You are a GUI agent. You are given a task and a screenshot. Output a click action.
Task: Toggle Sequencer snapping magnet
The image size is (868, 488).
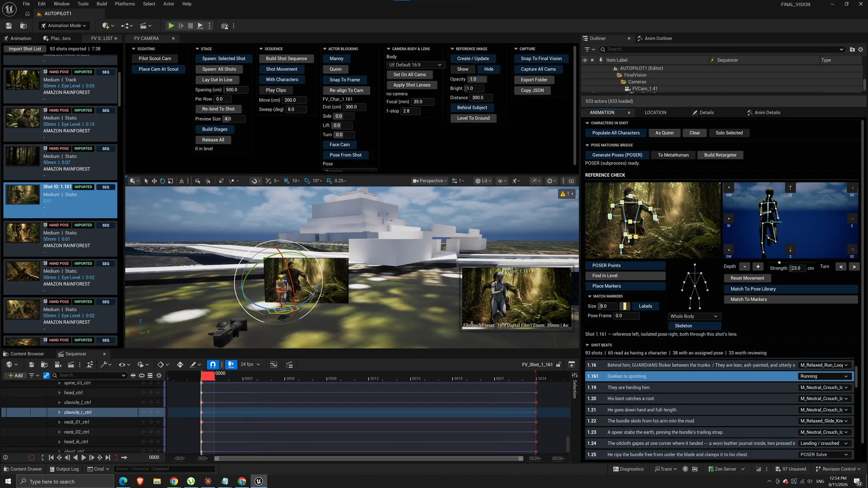(213, 365)
